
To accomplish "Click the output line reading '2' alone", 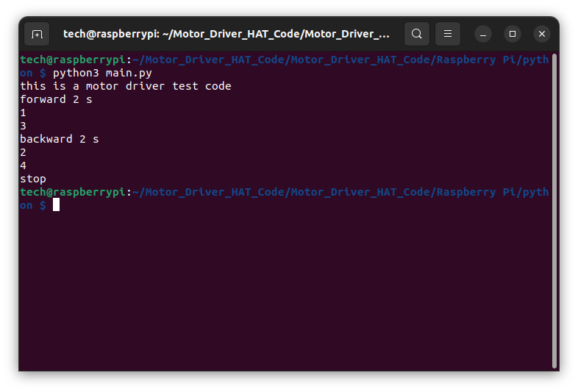I will (24, 152).
